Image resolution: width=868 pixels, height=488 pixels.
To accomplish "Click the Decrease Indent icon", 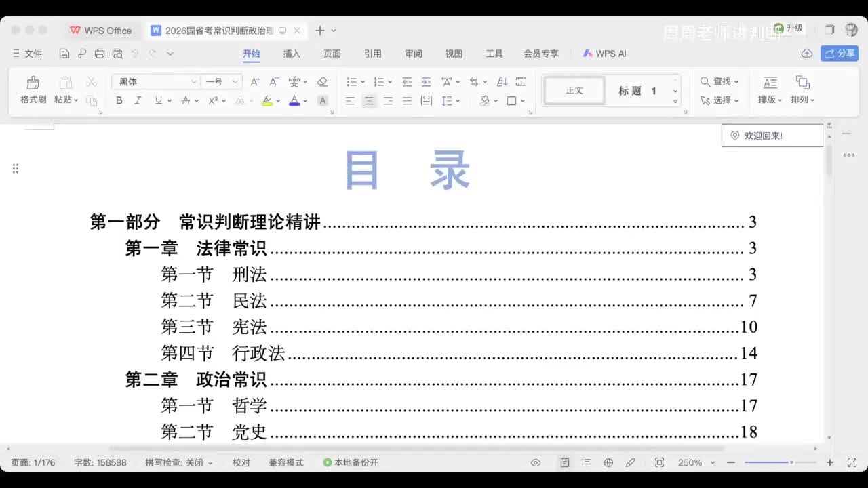I will 407,81.
